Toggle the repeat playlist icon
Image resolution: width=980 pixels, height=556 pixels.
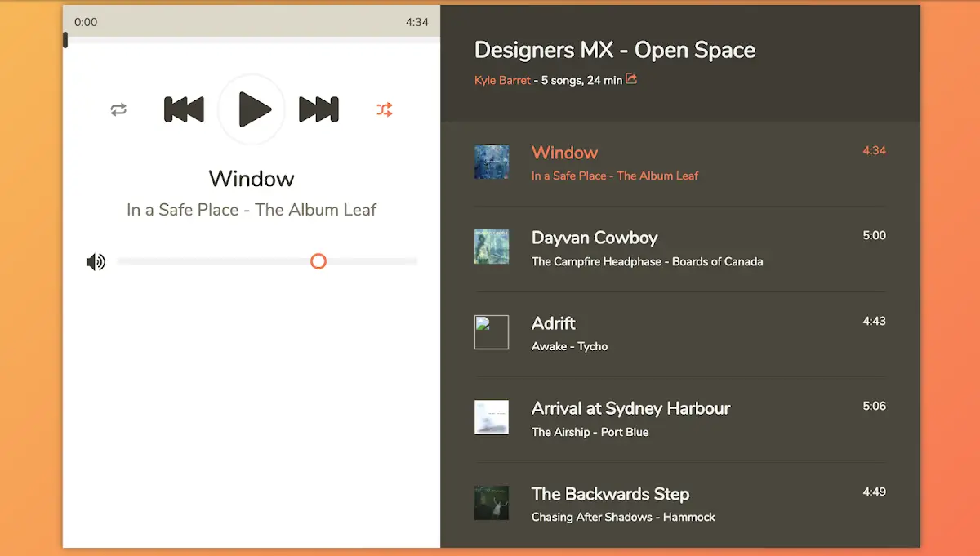118,109
